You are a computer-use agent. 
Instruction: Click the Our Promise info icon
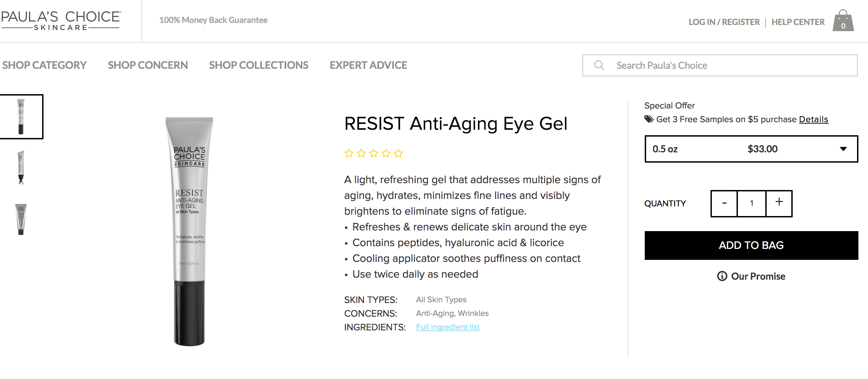pos(722,276)
